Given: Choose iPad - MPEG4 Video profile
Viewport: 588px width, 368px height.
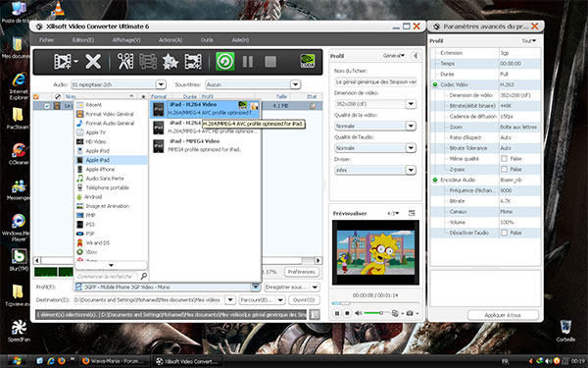Looking at the screenshot, I should tap(205, 145).
